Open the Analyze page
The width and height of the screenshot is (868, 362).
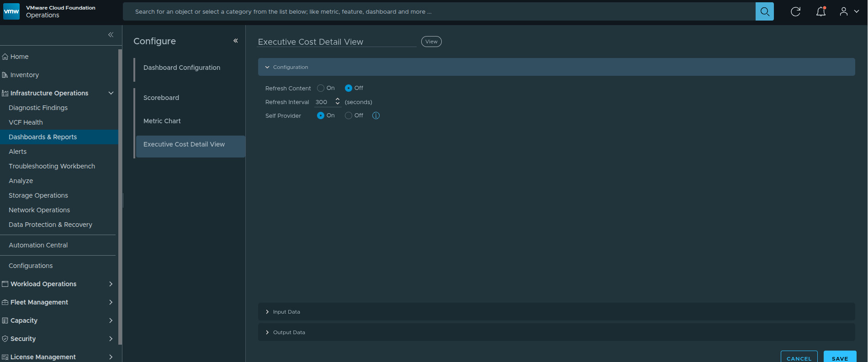coord(21,181)
